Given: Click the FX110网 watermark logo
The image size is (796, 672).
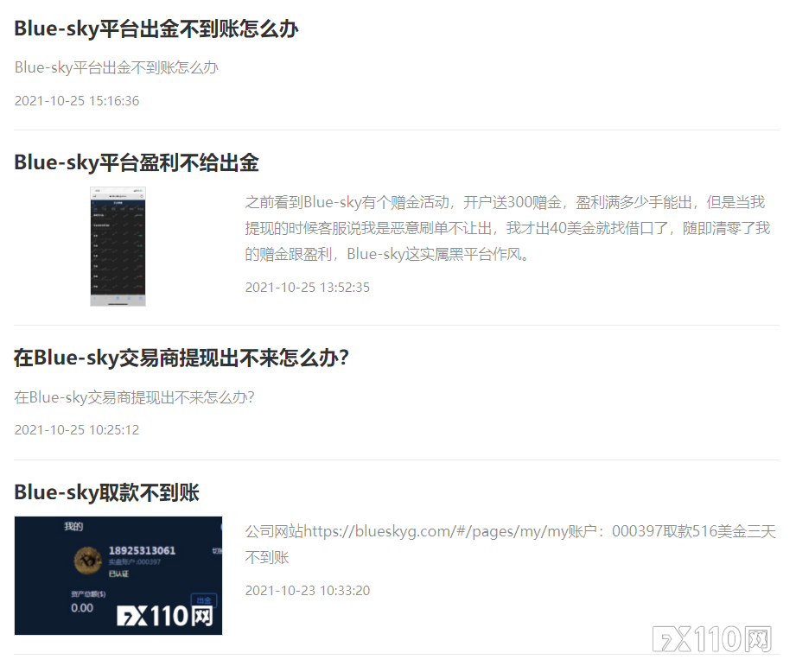Looking at the screenshot, I should (712, 638).
